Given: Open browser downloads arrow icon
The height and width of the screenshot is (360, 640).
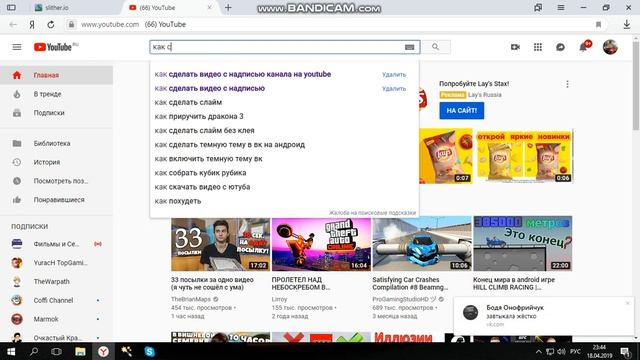Looking at the screenshot, I should tap(627, 24).
